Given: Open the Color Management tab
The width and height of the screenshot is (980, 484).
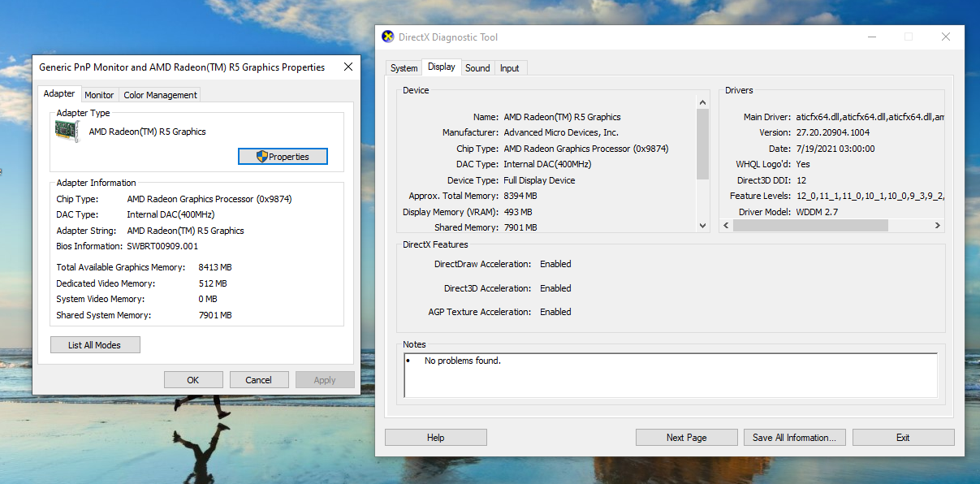Looking at the screenshot, I should coord(160,95).
